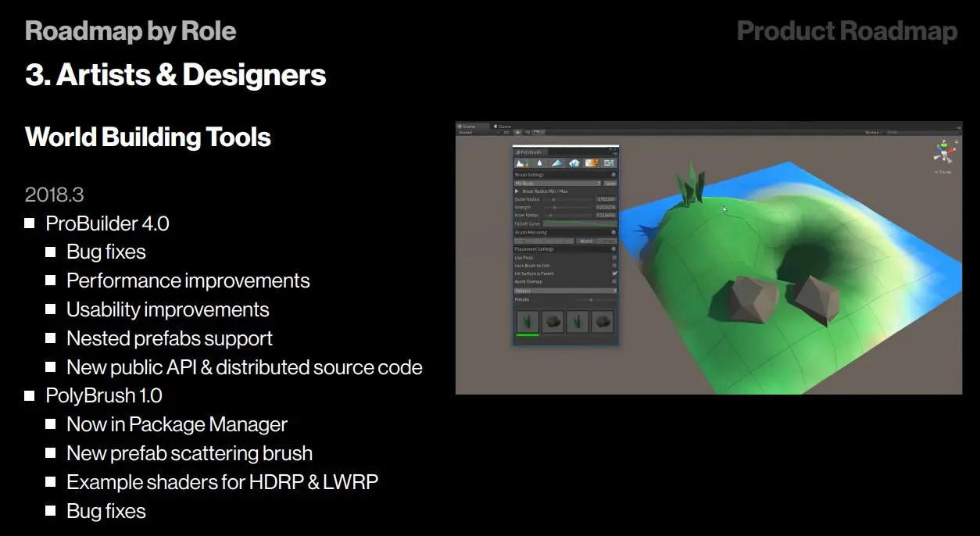Click the Inner Radius value field
980x536 pixels.
pos(606,215)
